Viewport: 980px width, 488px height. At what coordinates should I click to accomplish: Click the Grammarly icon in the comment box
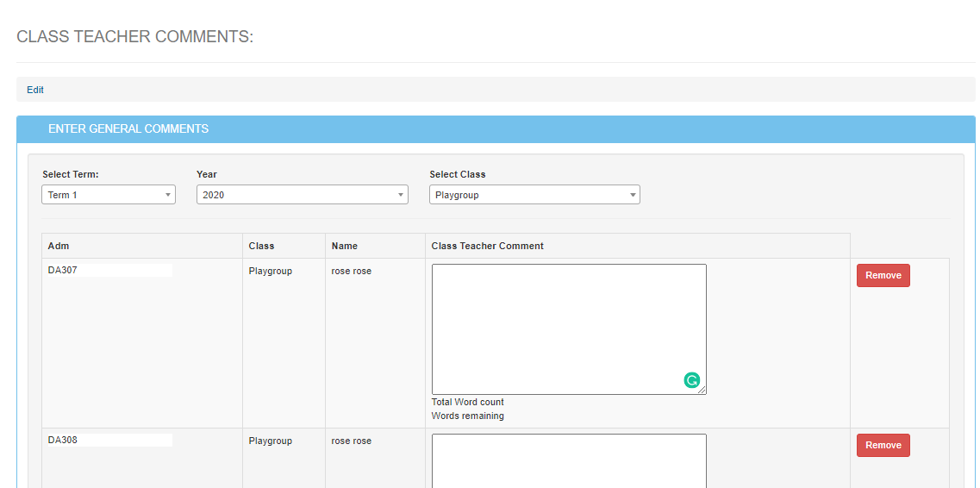tap(692, 380)
